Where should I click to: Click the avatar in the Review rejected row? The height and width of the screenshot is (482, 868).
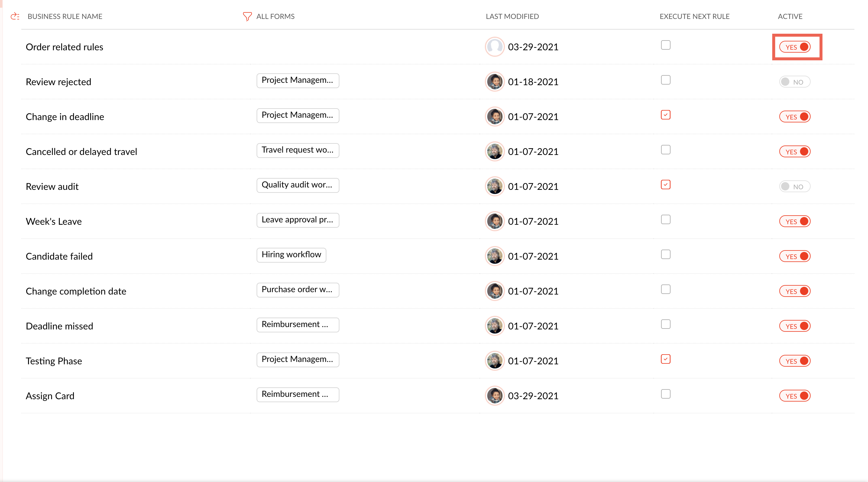coord(494,82)
